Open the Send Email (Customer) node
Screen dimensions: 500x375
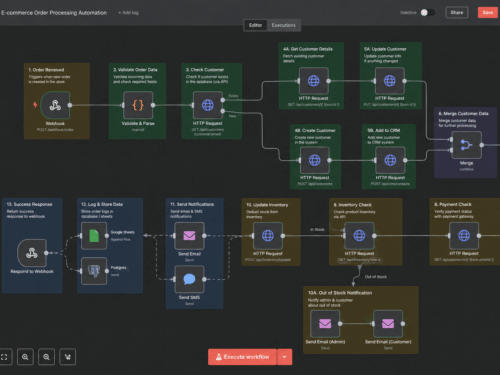coord(388,324)
